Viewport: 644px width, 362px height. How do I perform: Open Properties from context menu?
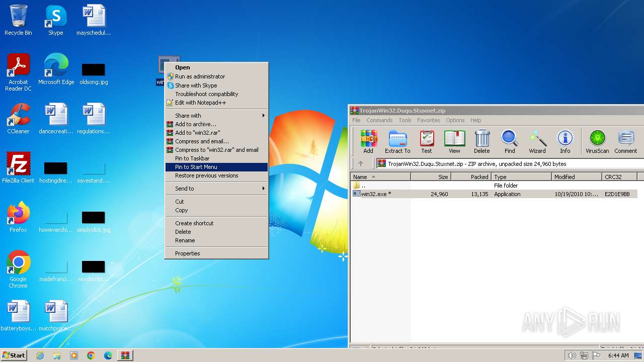217,253
